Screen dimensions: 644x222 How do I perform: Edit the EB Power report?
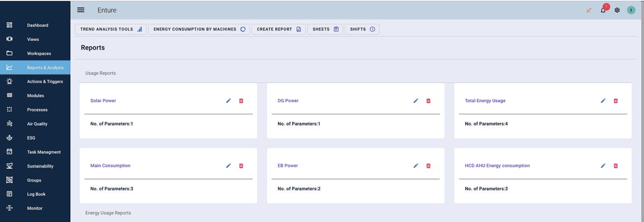click(415, 166)
